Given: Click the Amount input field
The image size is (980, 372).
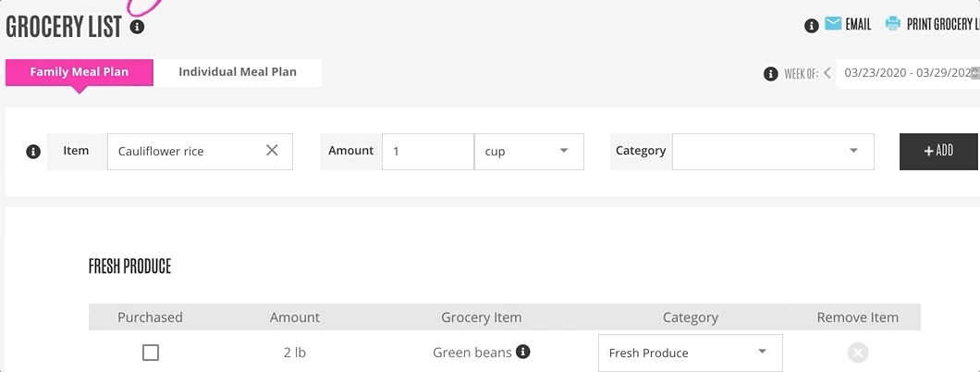Looking at the screenshot, I should point(427,152).
